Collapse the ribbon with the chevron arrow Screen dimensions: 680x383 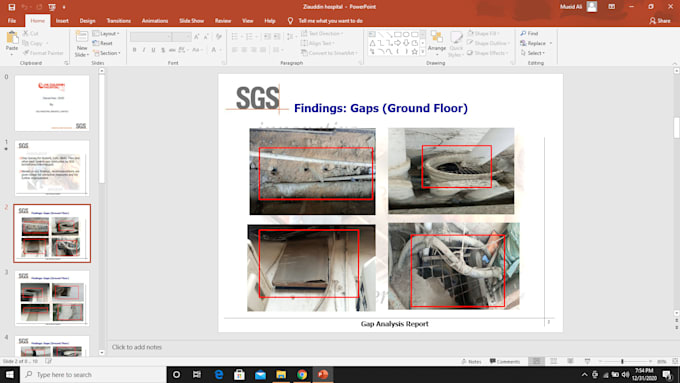coord(675,63)
